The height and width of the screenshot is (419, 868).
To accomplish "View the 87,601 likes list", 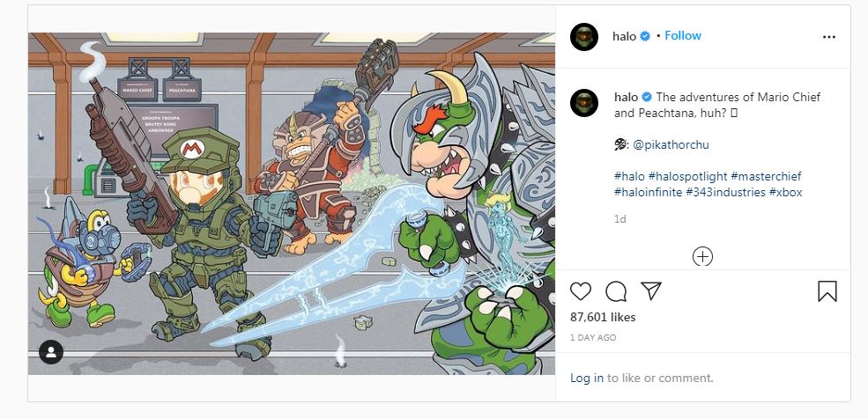I will (603, 318).
